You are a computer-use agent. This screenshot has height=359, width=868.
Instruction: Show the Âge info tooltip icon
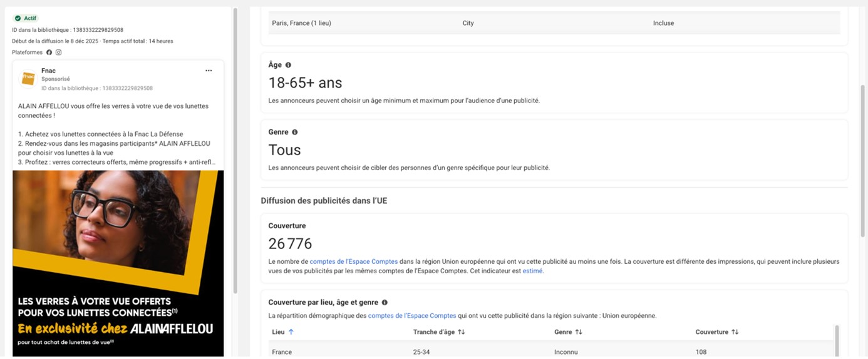(288, 65)
